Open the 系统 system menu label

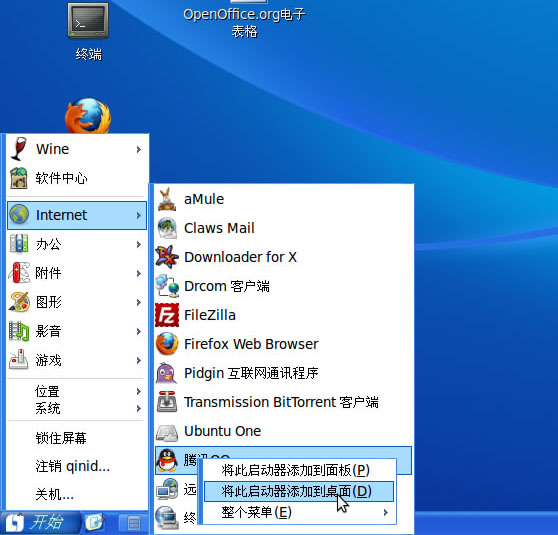[x=47, y=408]
